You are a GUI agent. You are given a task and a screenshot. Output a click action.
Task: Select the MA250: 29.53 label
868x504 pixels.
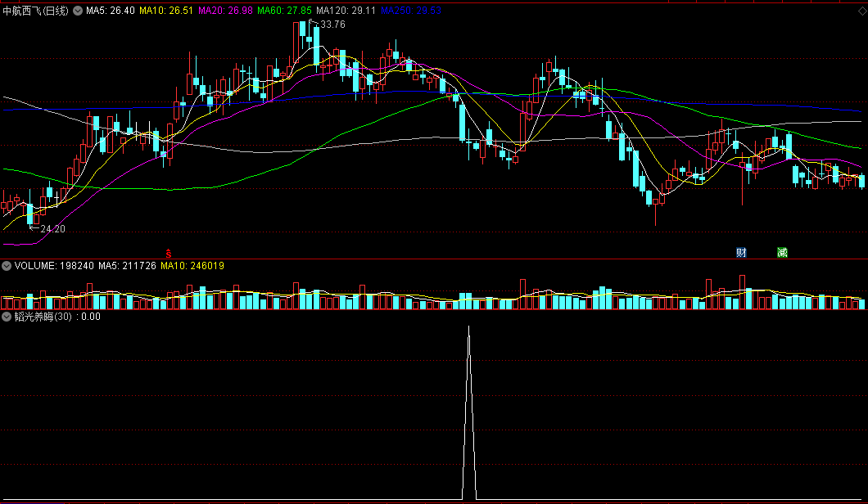(x=411, y=11)
